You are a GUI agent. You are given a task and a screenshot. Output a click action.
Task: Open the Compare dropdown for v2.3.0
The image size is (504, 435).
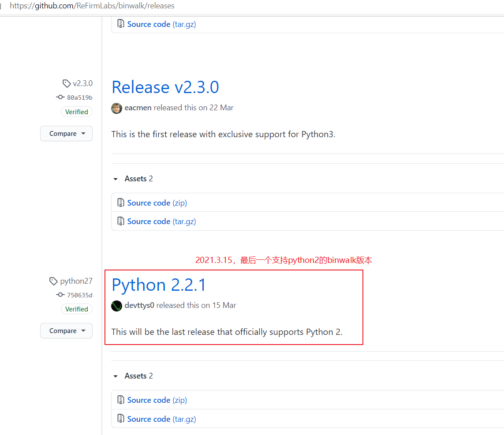pos(66,133)
